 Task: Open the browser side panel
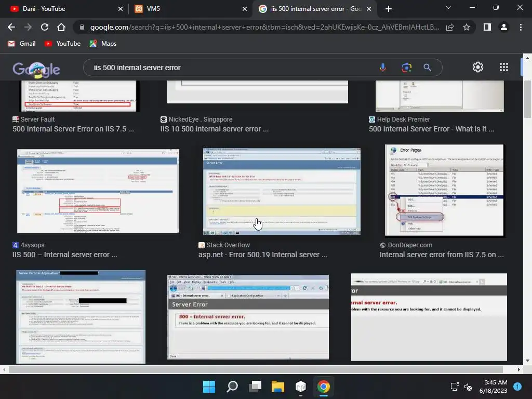[x=487, y=27]
